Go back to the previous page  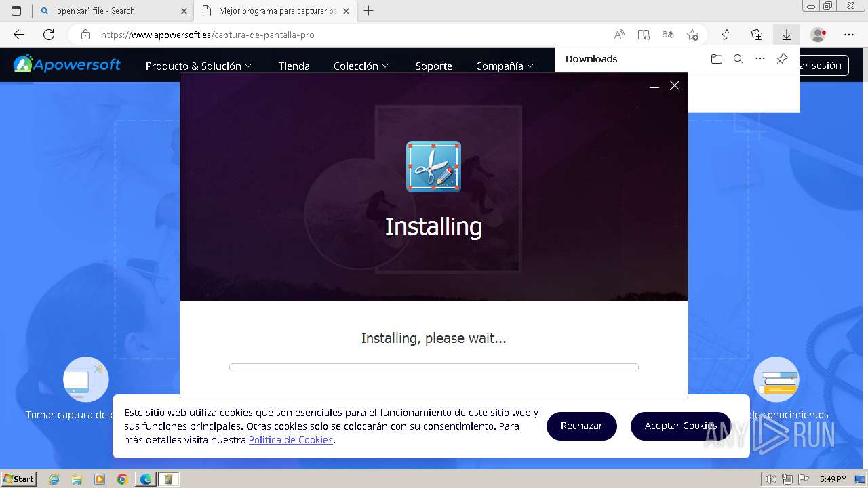tap(19, 35)
